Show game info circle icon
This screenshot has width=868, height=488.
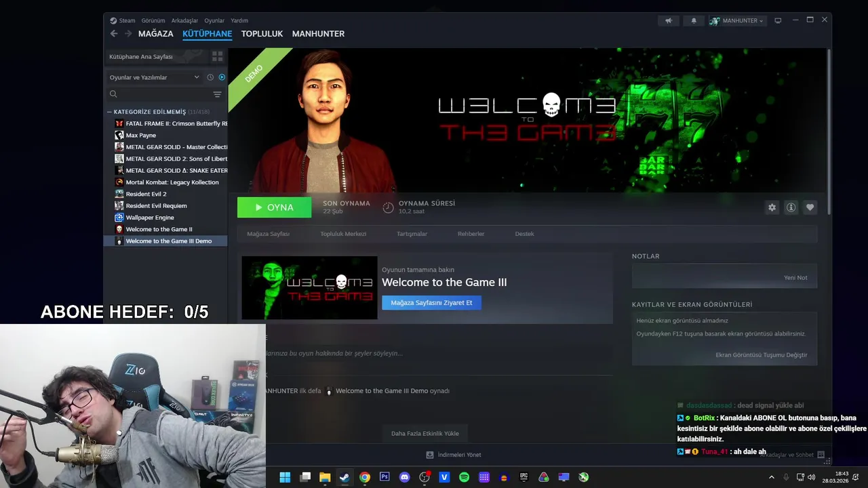[791, 207]
